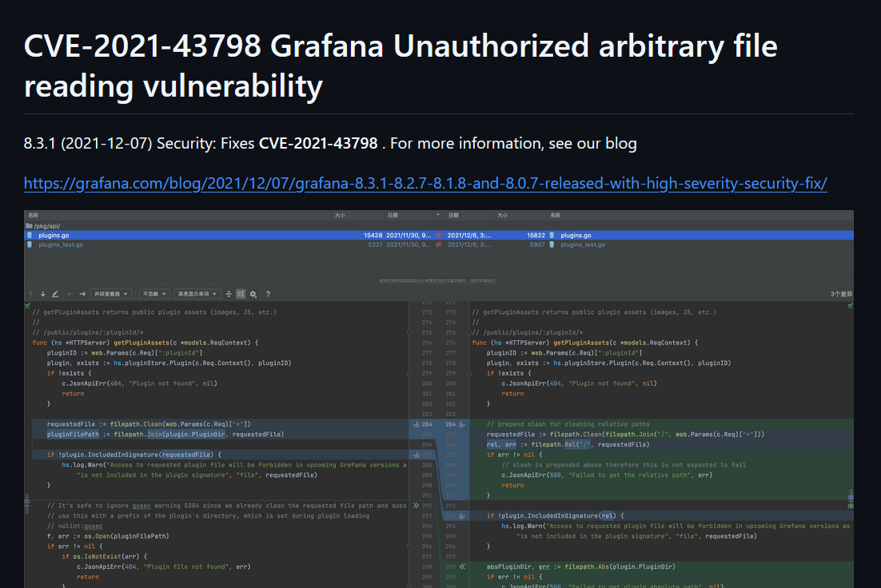Click os.Open(pluginFilePath) line in left pane
Viewport: 881px width, 588px height.
tap(108, 536)
